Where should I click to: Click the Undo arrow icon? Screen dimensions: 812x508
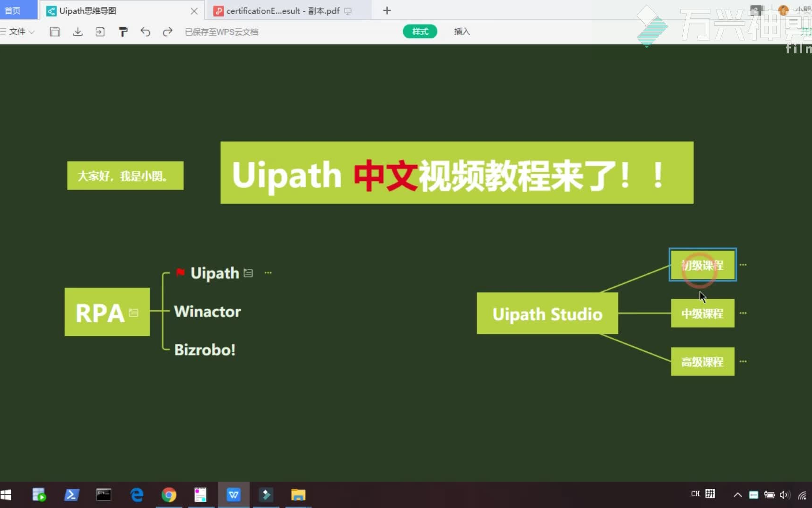point(145,32)
